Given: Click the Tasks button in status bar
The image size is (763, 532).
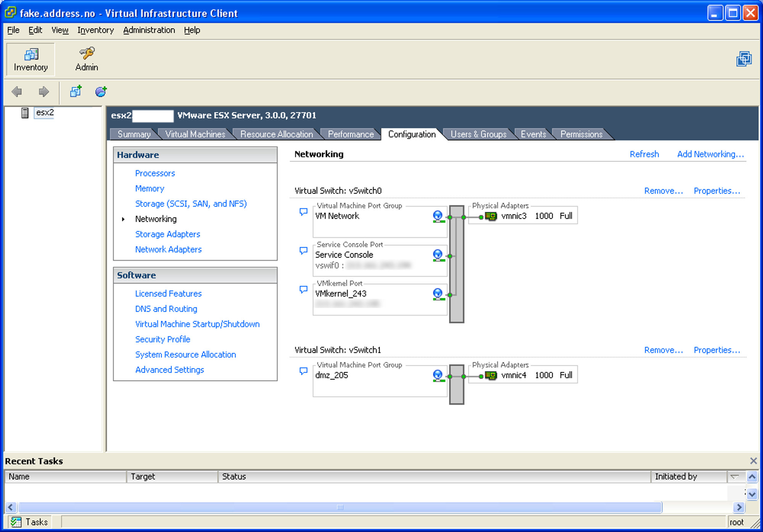Looking at the screenshot, I should [x=29, y=522].
